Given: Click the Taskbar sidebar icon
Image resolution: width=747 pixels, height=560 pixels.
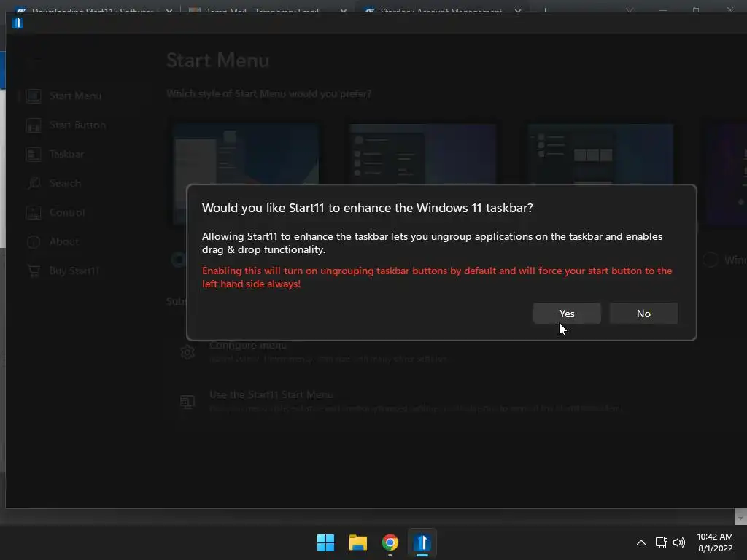Looking at the screenshot, I should pos(34,155).
